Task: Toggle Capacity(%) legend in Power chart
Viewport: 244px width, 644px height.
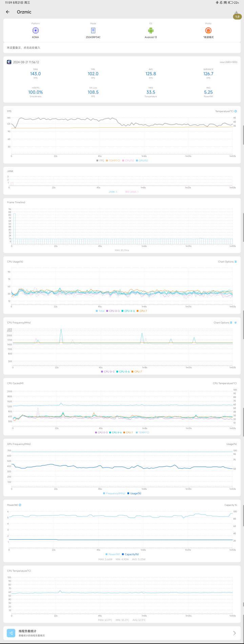Action: [x=130, y=554]
